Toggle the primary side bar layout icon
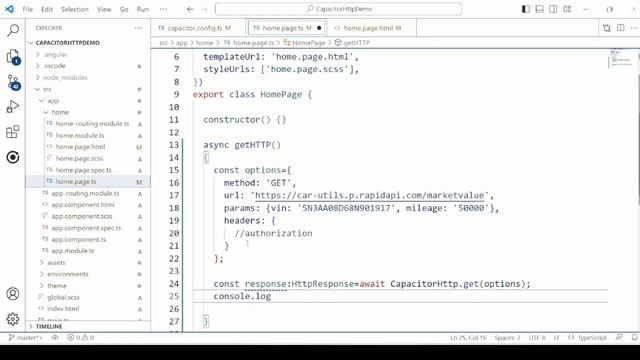 tap(526, 9)
